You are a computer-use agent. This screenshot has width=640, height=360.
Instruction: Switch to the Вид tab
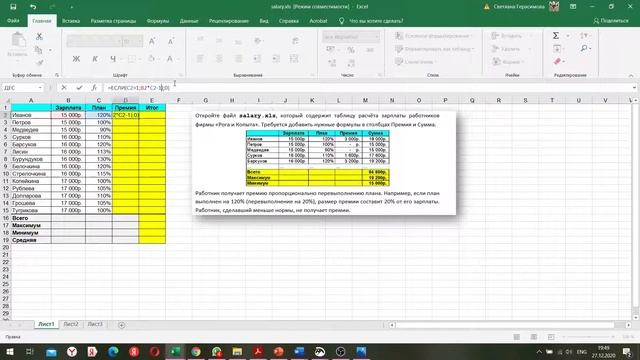264,21
